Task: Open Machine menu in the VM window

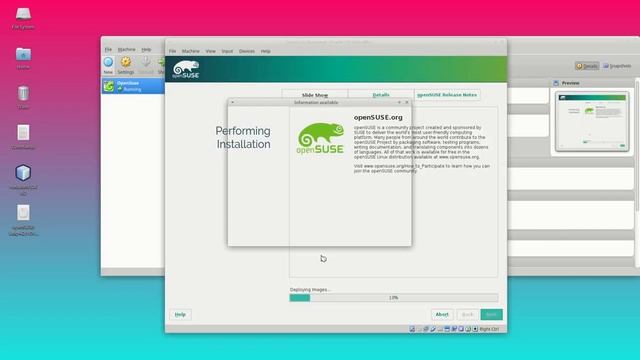Action: [191, 51]
